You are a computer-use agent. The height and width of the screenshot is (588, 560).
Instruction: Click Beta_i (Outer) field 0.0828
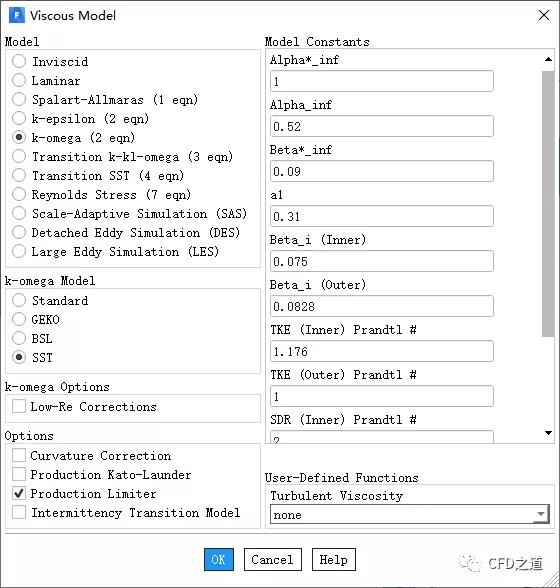click(x=381, y=306)
